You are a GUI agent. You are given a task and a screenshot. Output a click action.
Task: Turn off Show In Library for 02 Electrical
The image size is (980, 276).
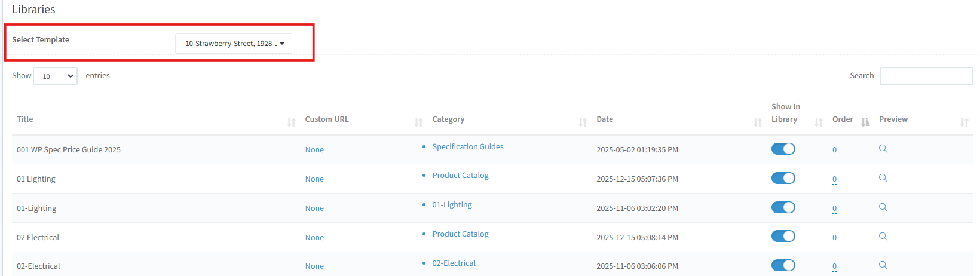pyautogui.click(x=783, y=237)
